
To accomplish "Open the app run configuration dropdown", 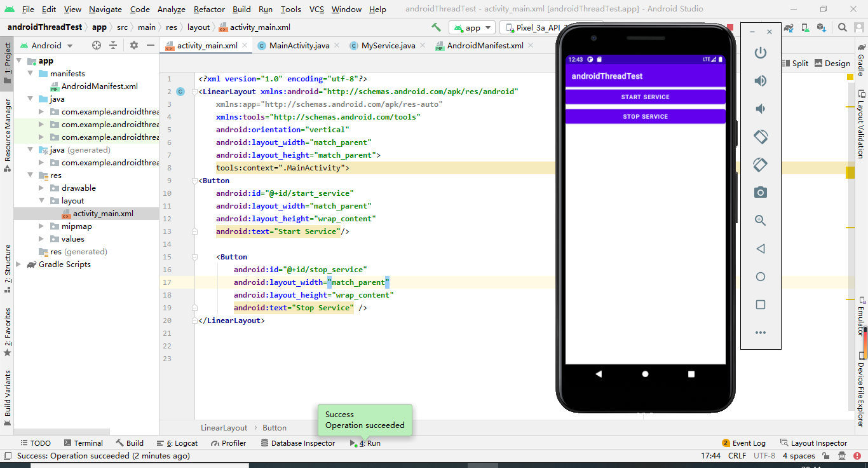I will 472,27.
